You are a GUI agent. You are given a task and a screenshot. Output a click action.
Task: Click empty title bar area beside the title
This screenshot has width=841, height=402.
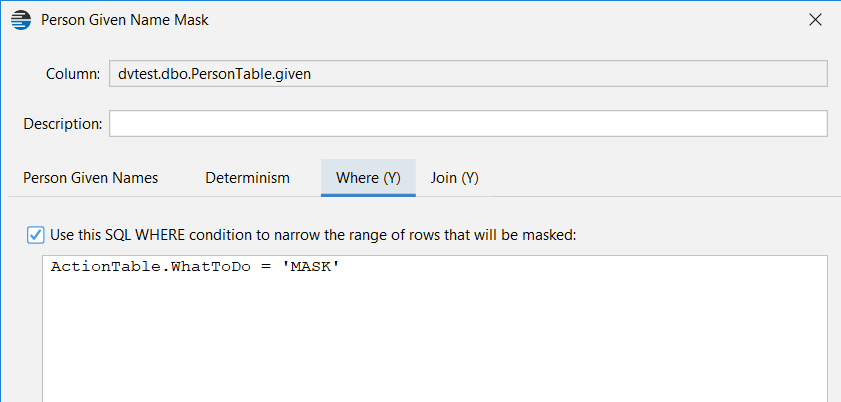click(504, 20)
